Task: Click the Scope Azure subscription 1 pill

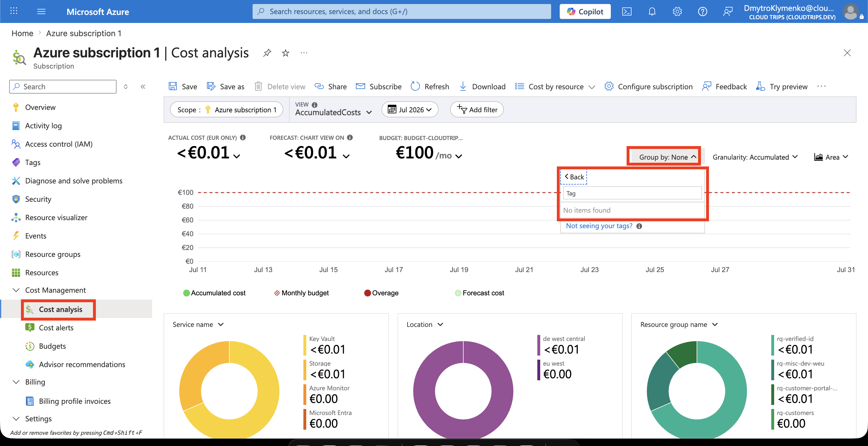Action: pos(226,109)
